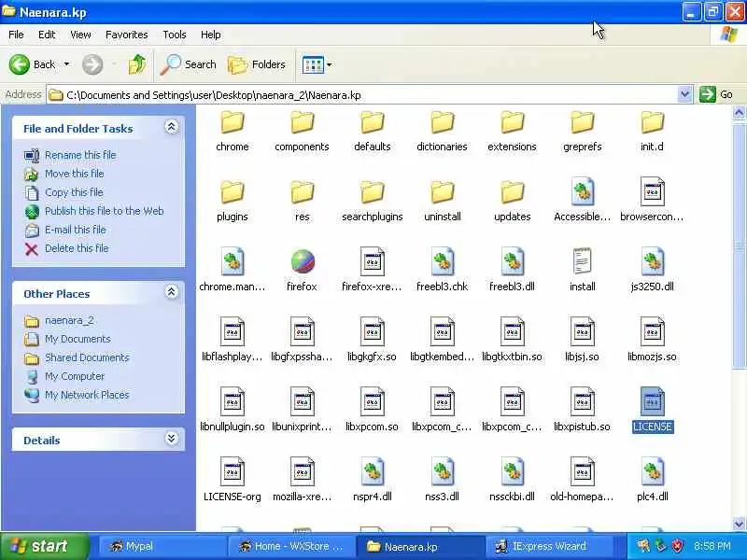Switch to Mypal taskbar window

pos(162,546)
